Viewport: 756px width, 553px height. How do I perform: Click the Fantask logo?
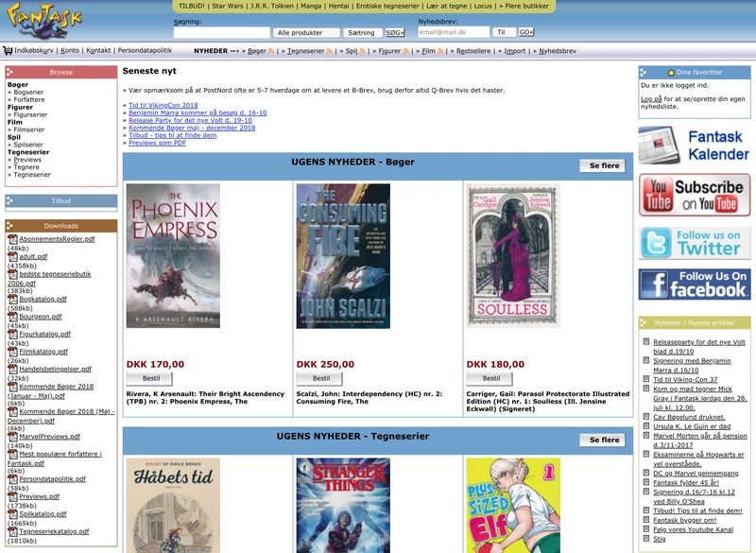[44, 20]
